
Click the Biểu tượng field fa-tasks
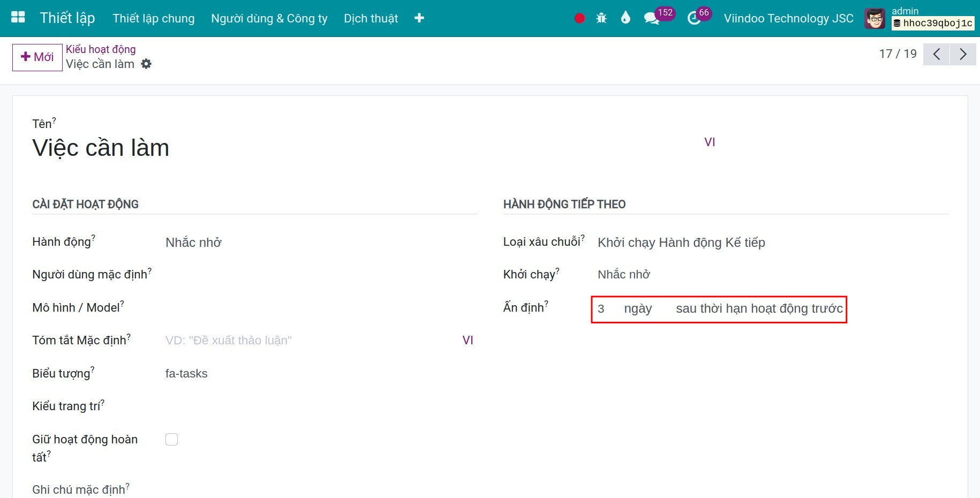pyautogui.click(x=321, y=373)
